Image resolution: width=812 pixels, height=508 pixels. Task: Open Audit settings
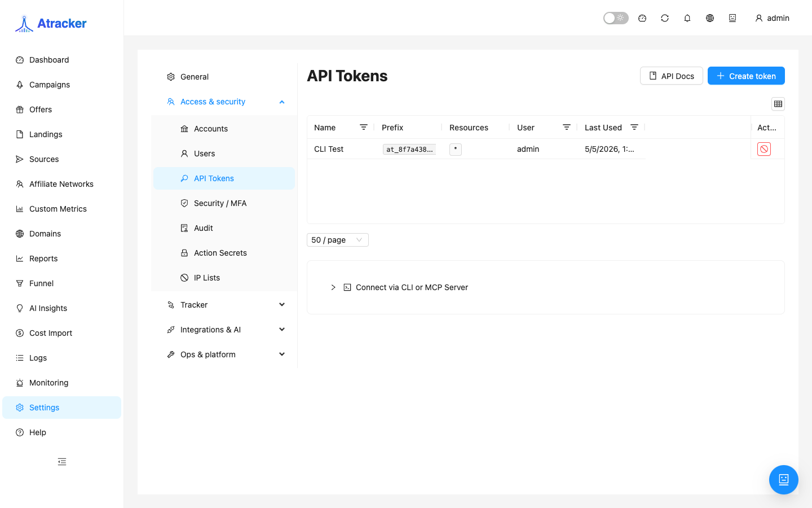click(224, 228)
